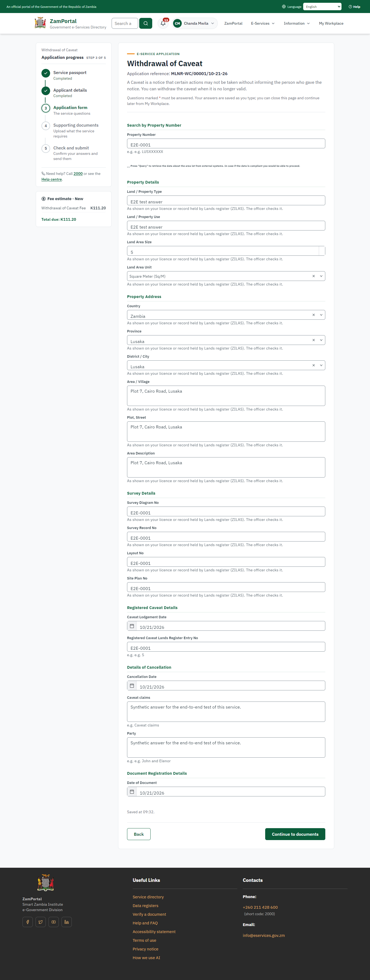Click the info@eservices.gov.zm email link
370x980 pixels.
264,936
